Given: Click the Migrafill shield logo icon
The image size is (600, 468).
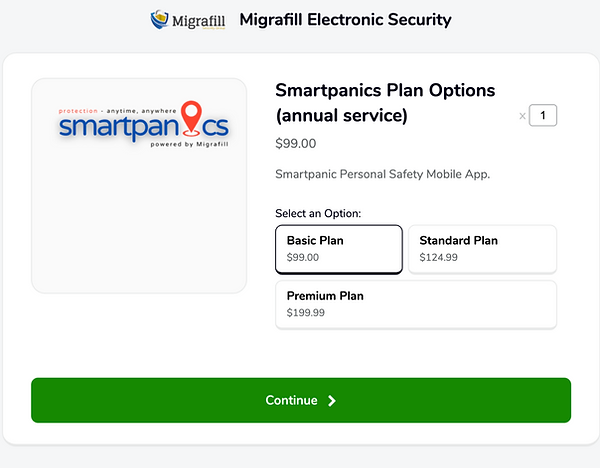Looking at the screenshot, I should [x=160, y=19].
